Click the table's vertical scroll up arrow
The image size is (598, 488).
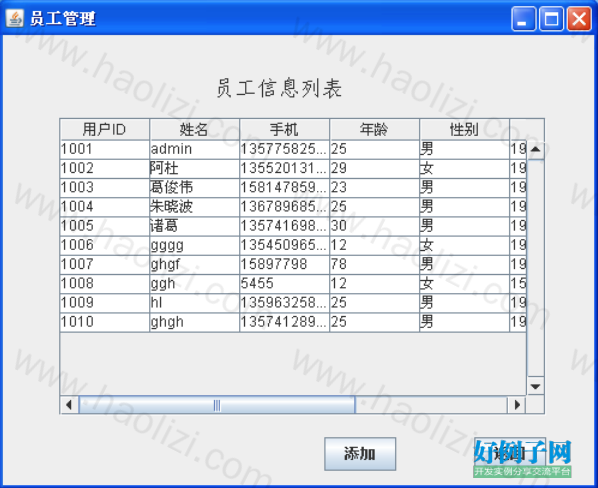click(535, 149)
